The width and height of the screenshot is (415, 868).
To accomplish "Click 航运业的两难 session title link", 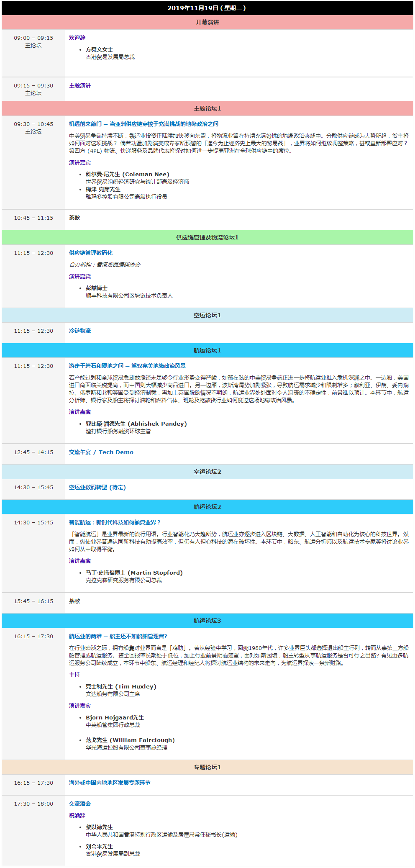I will 118,636.
